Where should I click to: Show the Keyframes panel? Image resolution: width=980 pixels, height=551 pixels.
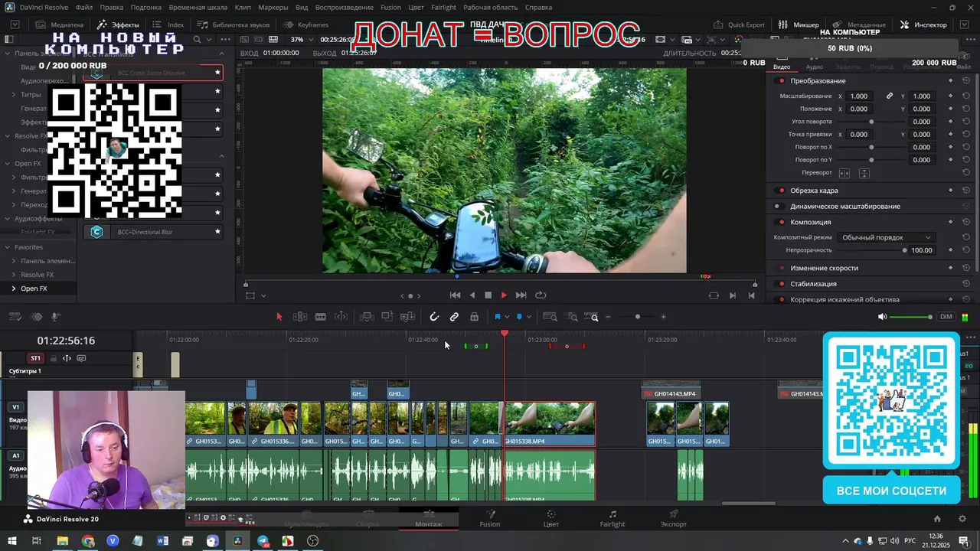305,24
